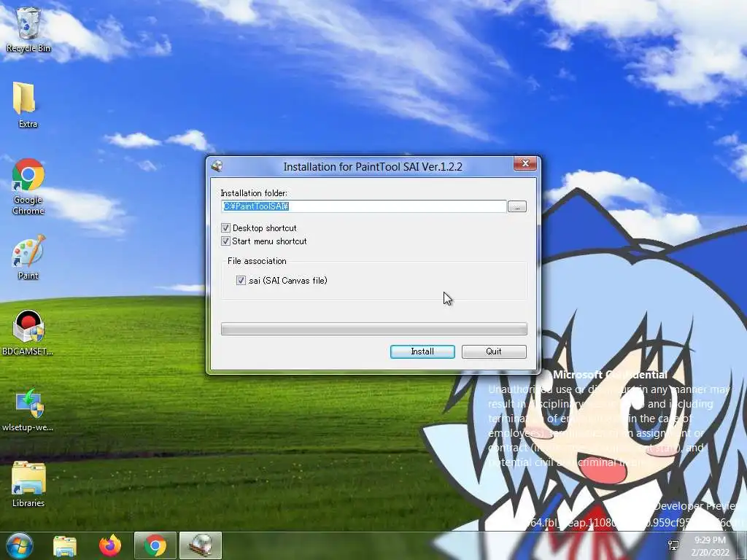747x560 pixels.
Task: Switch to Chrome in the taskbar
Action: point(155,545)
